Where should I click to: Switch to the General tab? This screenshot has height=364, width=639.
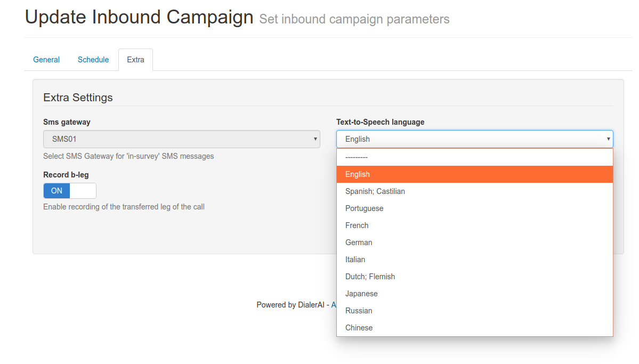(x=46, y=60)
